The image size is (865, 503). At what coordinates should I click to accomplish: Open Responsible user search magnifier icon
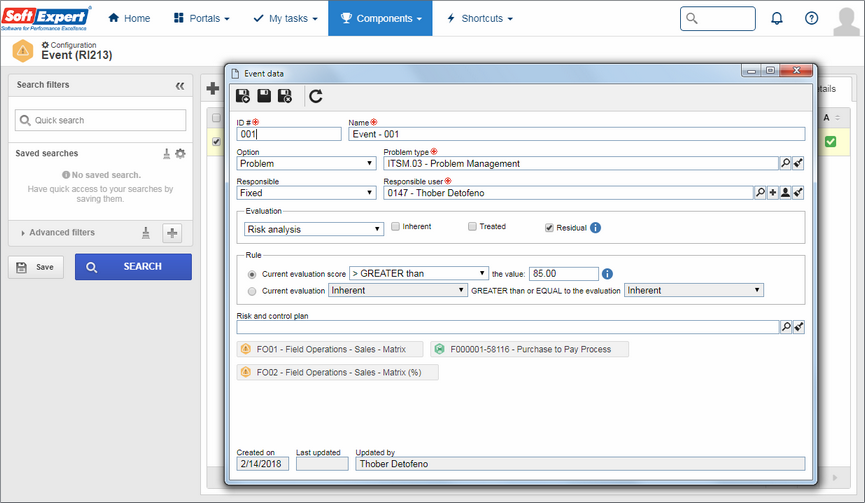760,192
